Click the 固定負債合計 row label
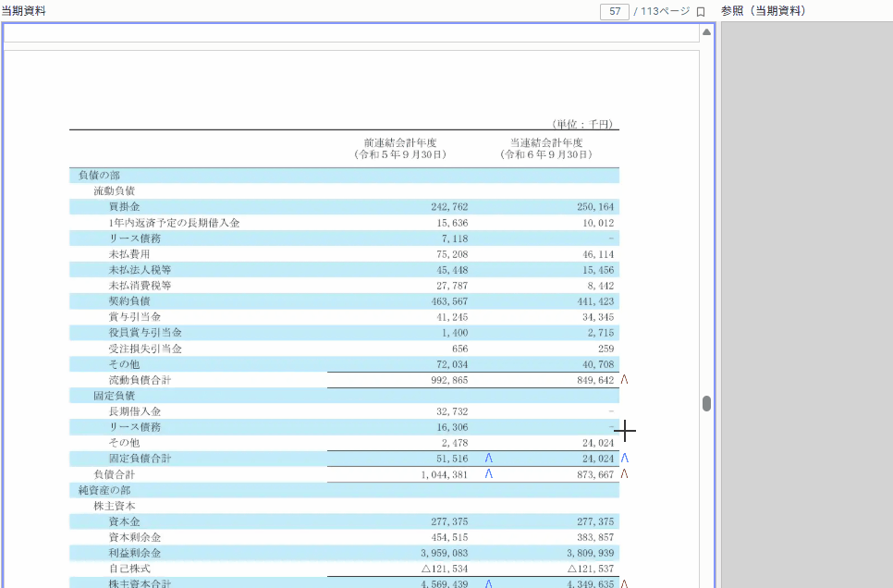 pyautogui.click(x=140, y=459)
